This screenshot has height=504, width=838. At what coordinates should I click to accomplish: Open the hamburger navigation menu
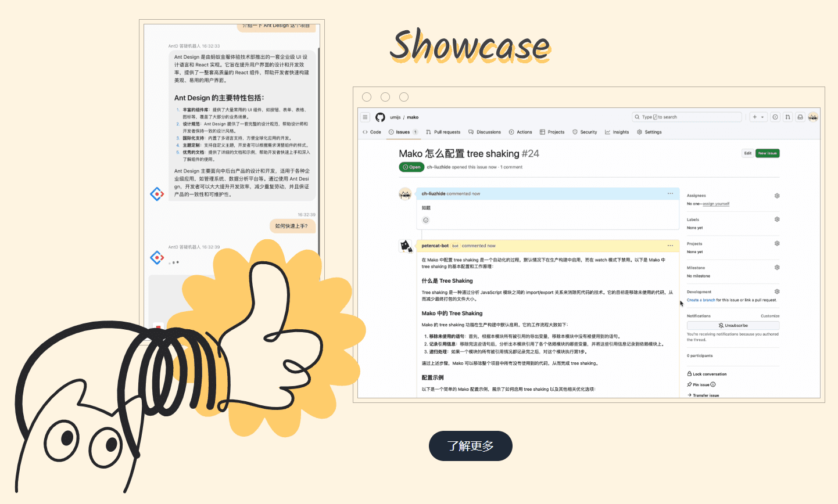tap(365, 117)
